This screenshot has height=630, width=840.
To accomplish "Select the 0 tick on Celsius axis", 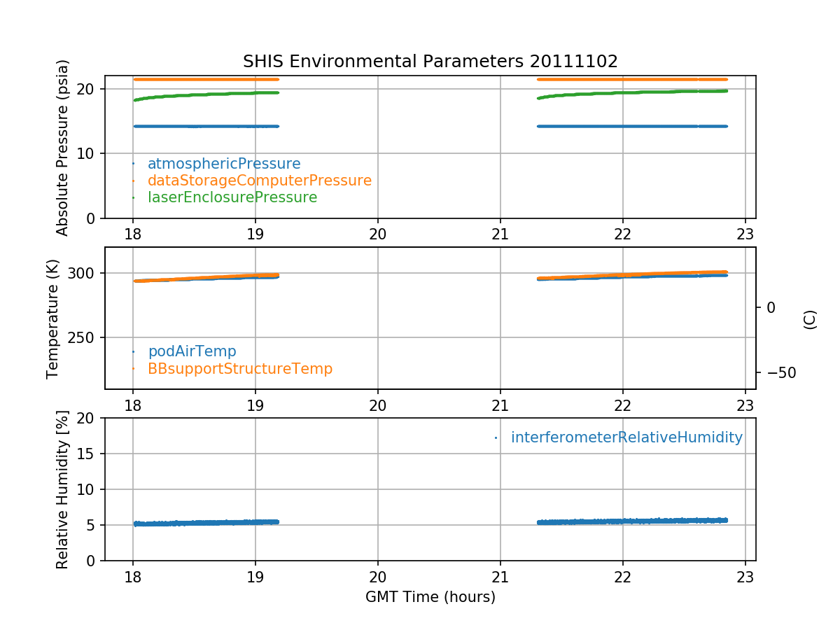I will pos(771,307).
